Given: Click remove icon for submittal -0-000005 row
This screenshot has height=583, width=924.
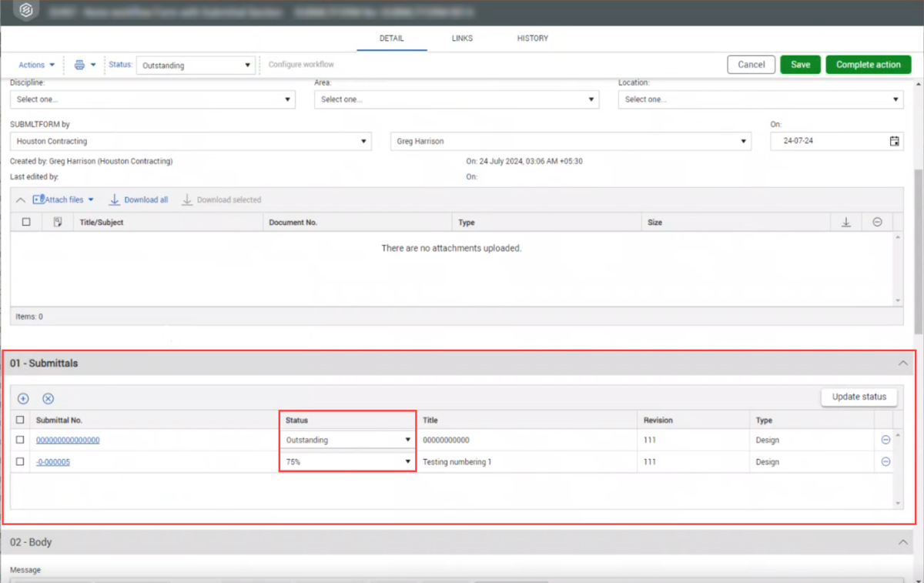Looking at the screenshot, I should coord(885,462).
